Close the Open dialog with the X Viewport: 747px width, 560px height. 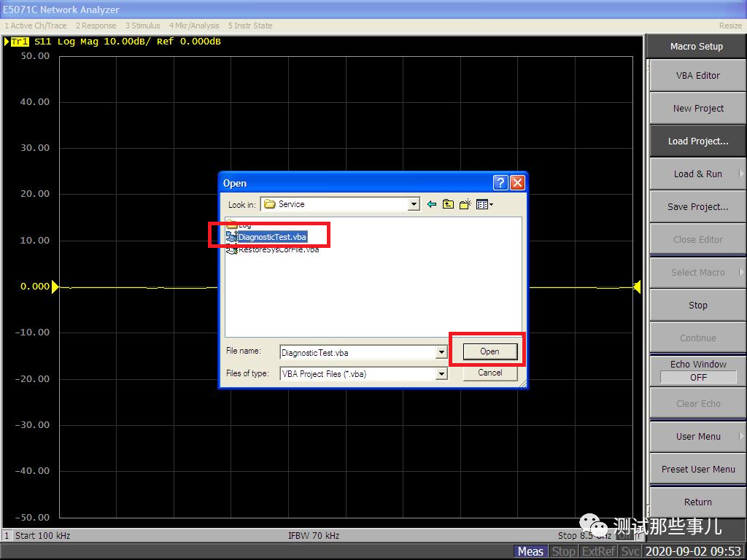(x=517, y=183)
